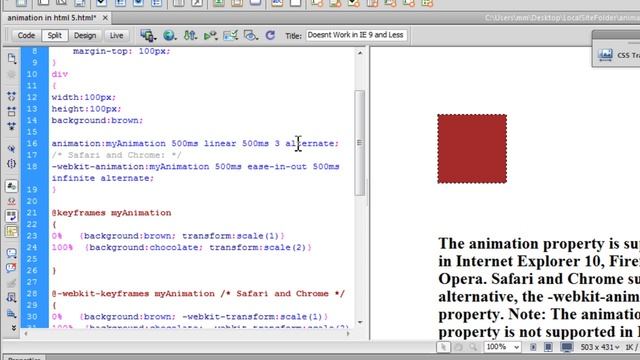Switch to Split view
Viewport: 640px width, 360px height.
54,36
